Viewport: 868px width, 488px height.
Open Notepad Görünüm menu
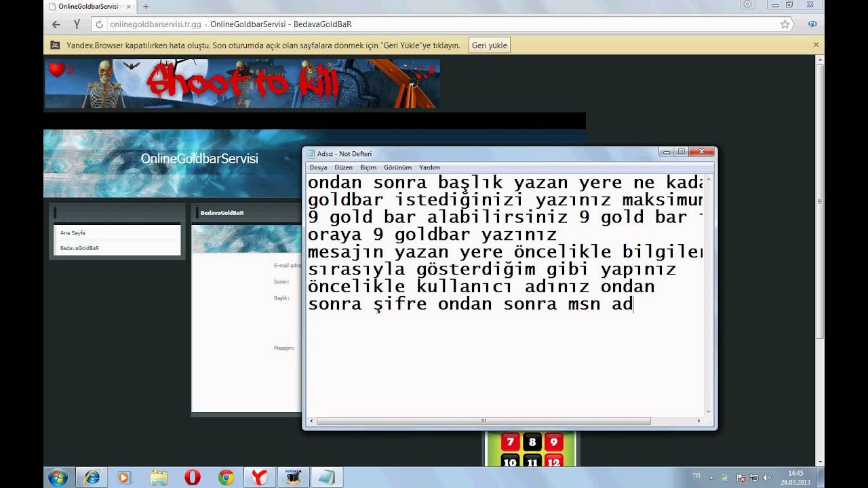coord(397,167)
